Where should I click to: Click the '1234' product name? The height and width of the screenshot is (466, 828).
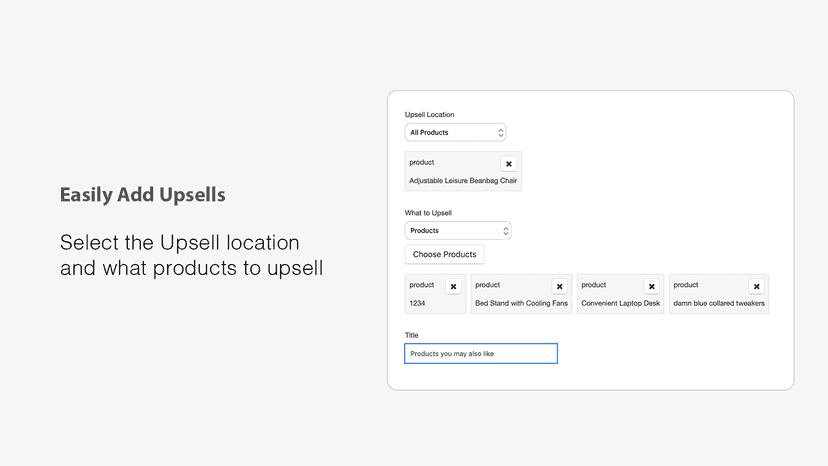tap(417, 303)
